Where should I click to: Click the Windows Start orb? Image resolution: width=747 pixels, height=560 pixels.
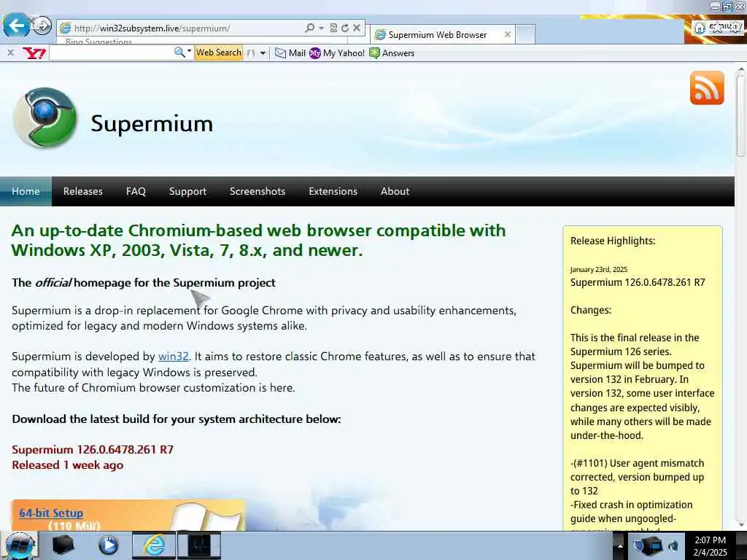coord(19,545)
